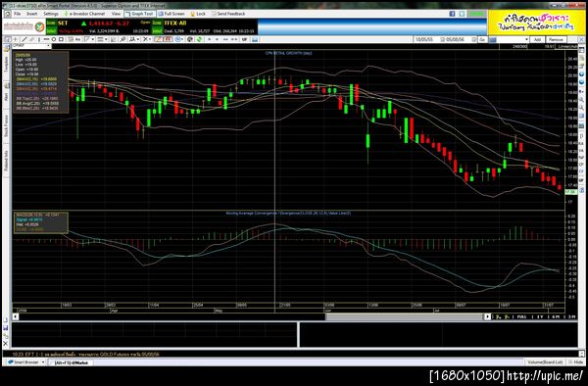
Task: Open the end date calendar picker
Action: tap(474, 39)
